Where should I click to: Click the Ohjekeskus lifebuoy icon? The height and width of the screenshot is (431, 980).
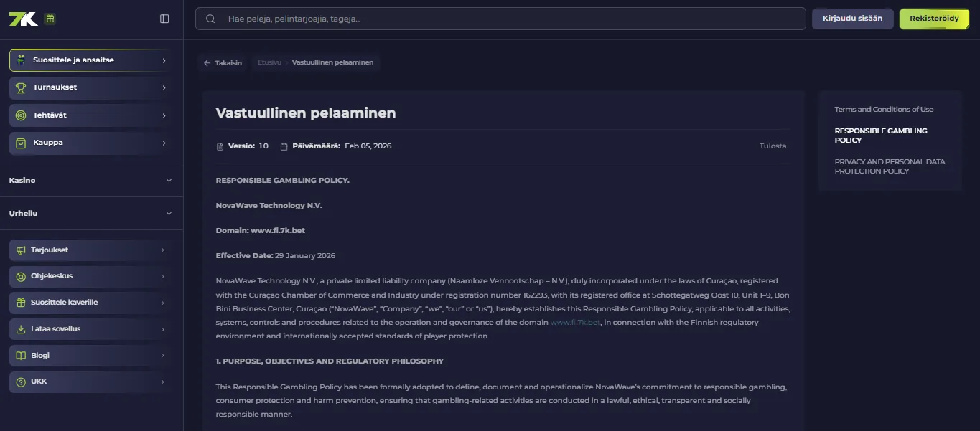click(21, 276)
